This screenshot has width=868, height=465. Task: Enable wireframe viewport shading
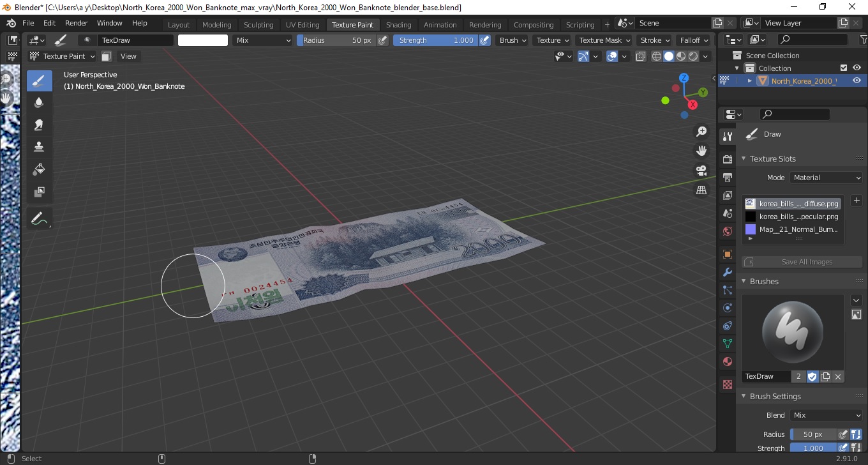point(657,56)
